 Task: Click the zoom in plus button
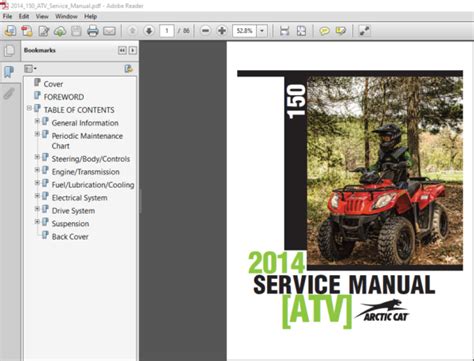click(x=222, y=31)
